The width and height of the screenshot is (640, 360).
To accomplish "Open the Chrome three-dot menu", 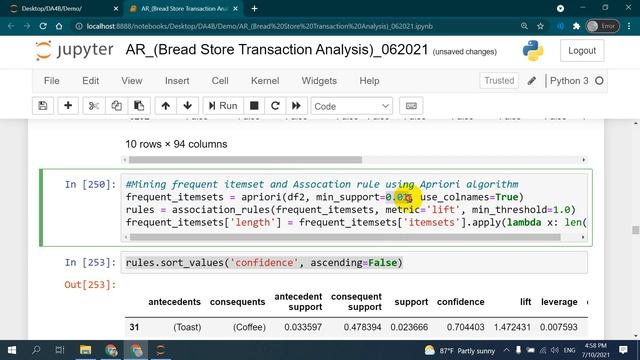I will click(629, 26).
